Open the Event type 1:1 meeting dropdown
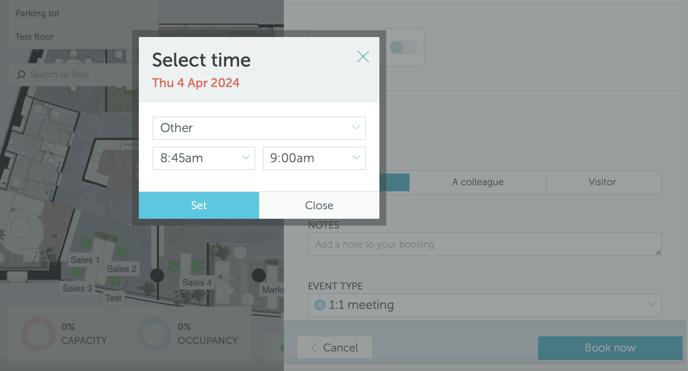 tap(485, 305)
